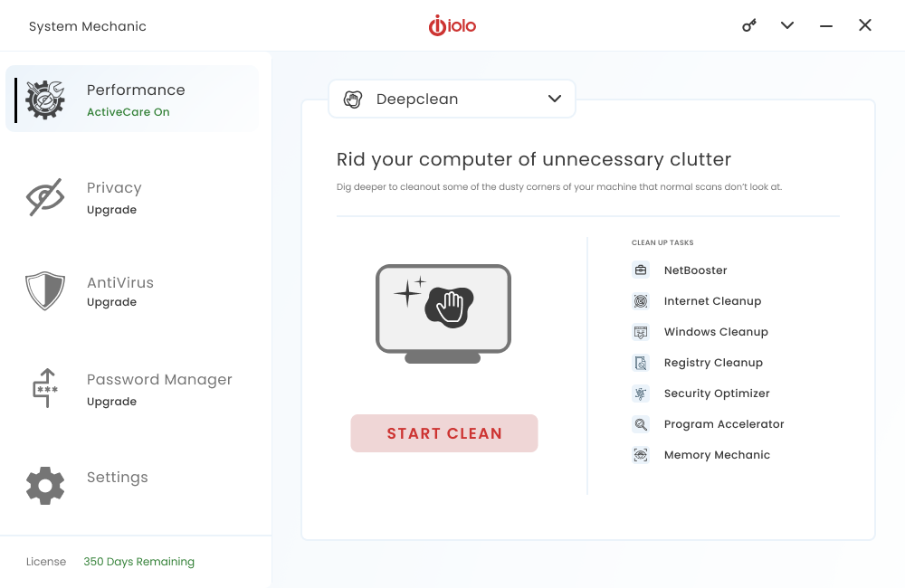
Task: Click the Privacy crossed-eye icon
Action: click(x=45, y=197)
